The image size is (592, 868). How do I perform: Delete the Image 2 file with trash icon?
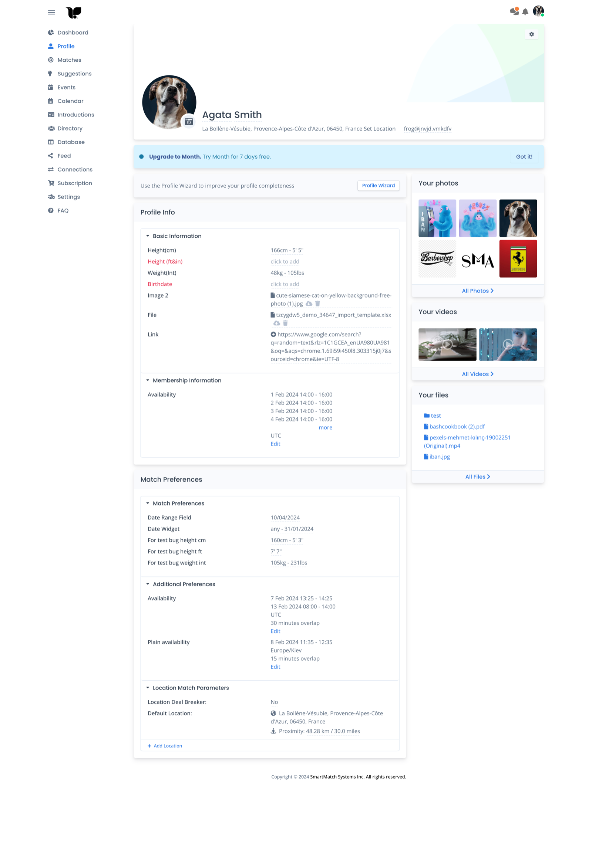pyautogui.click(x=318, y=304)
